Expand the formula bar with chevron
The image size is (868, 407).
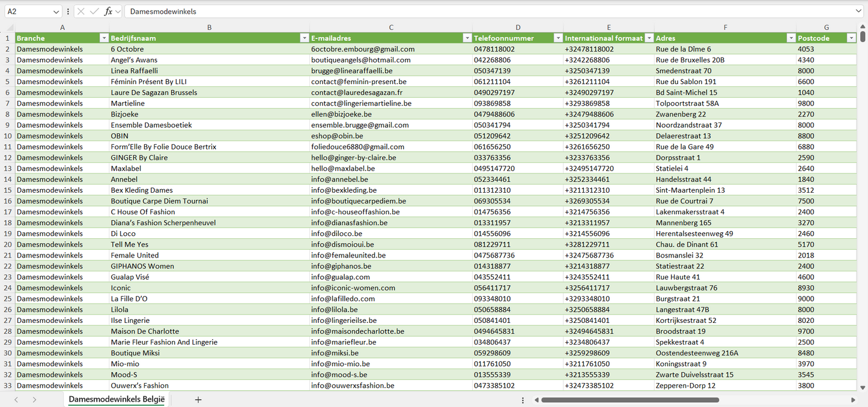(858, 11)
